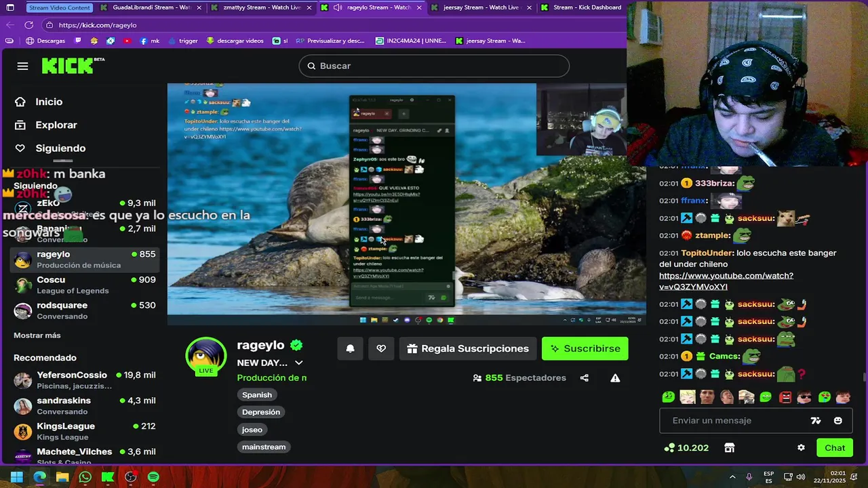Screen dimensions: 868x488
Task: Open the 'descargar videos' bookmark
Action: tap(235, 41)
